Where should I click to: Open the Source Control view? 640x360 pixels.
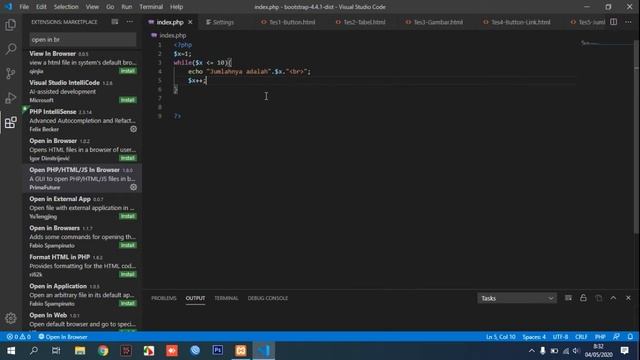(11, 73)
